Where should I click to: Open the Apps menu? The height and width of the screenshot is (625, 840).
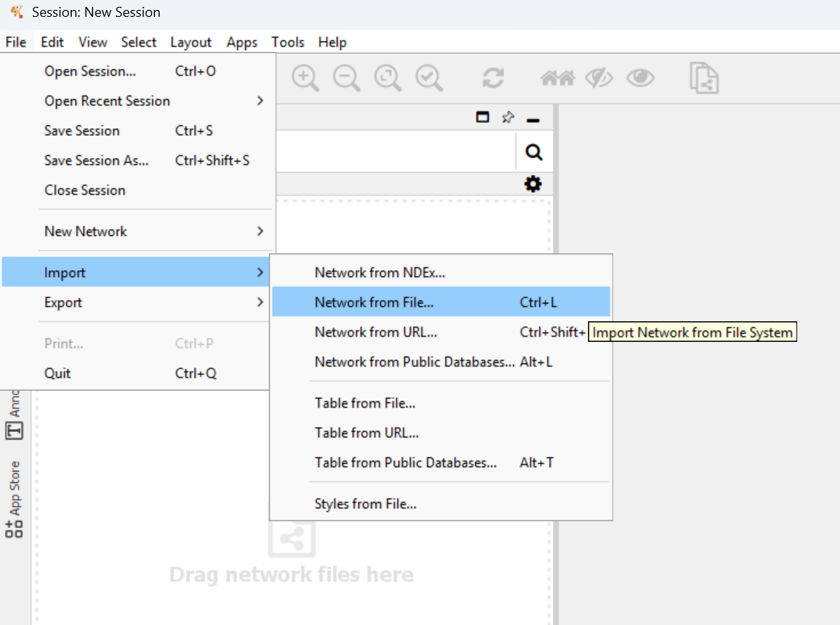pos(241,42)
